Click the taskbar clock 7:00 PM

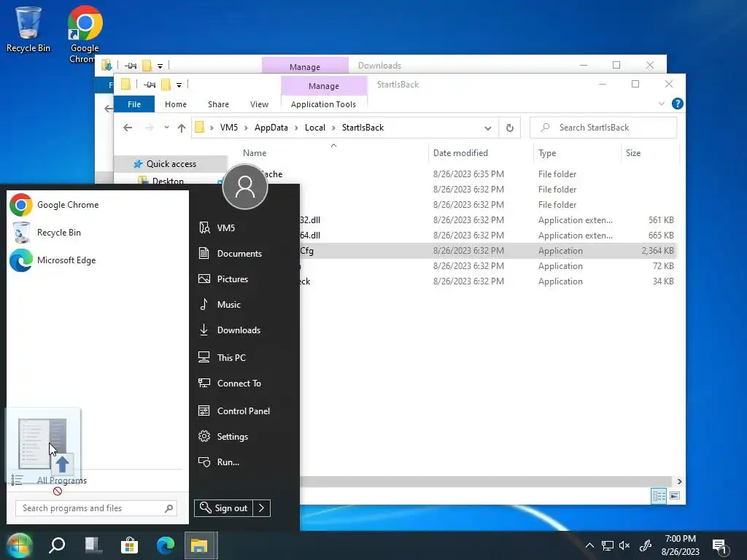click(681, 545)
